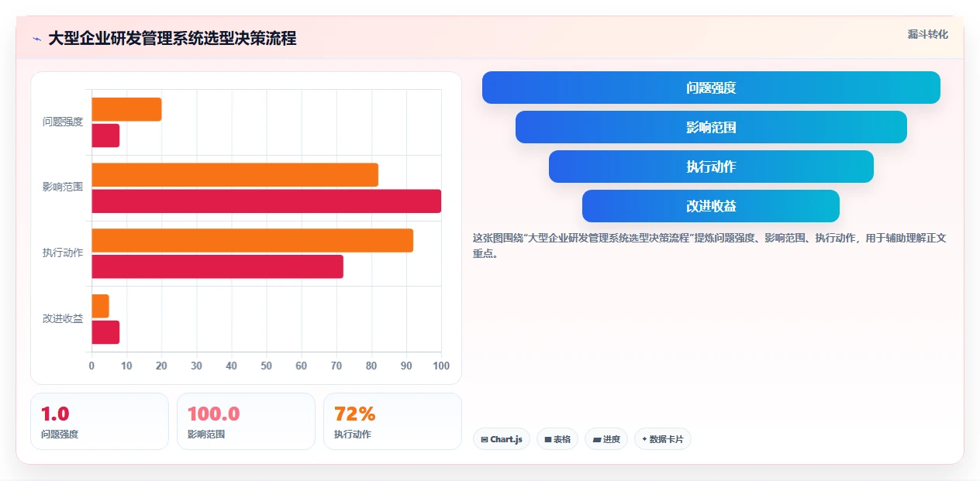
Task: Click the description paragraph starting 这张图围绕
Action: click(709, 246)
